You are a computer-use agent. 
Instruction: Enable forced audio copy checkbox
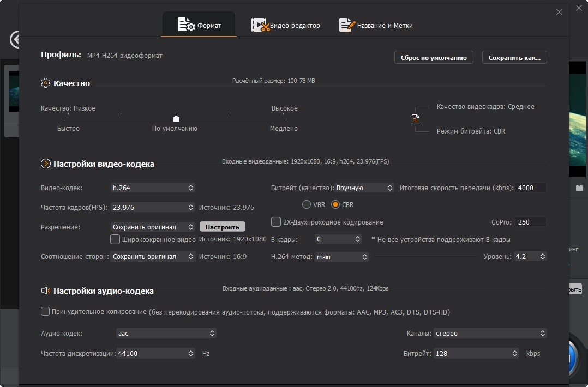[x=45, y=311]
